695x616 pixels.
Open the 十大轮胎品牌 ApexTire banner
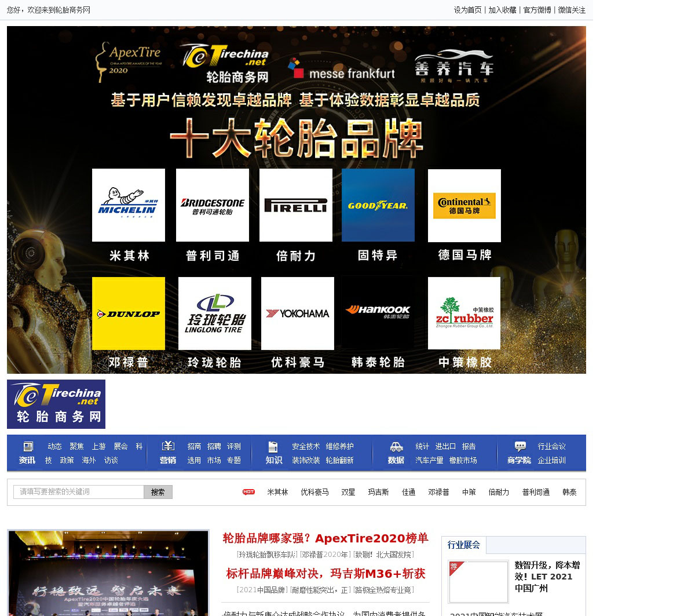point(297,200)
